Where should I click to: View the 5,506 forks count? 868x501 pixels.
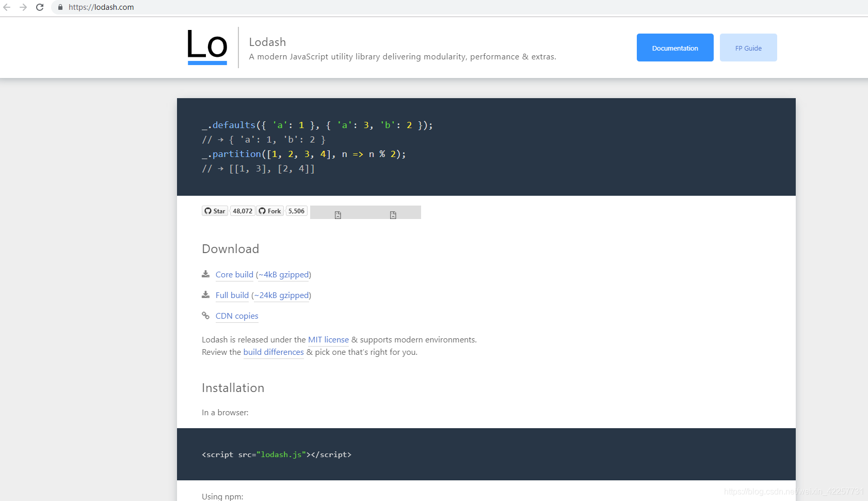point(296,211)
